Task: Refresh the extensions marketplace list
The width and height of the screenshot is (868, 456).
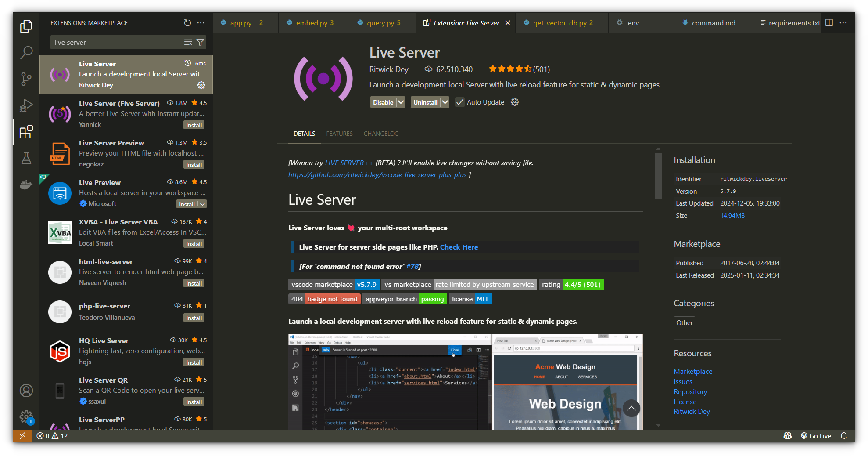Action: click(187, 22)
